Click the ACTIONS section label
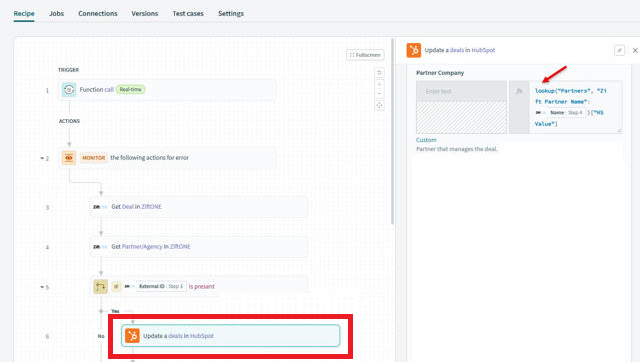 click(x=69, y=121)
